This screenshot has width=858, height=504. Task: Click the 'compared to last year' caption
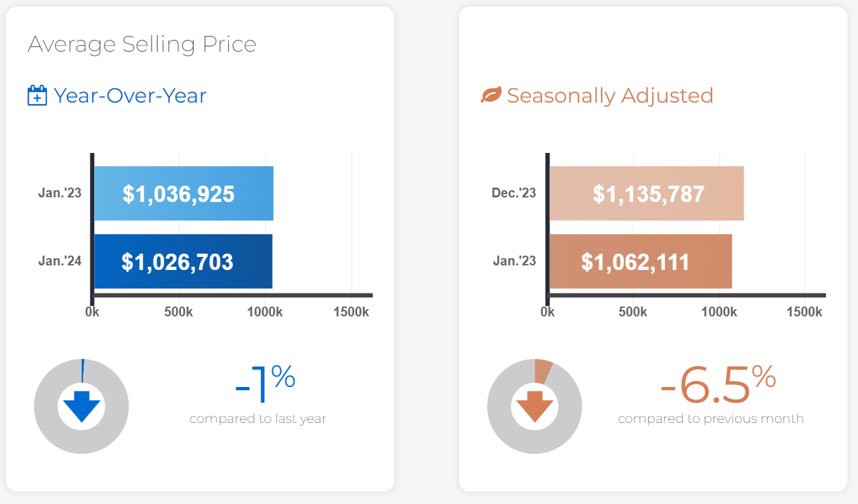coord(258,418)
